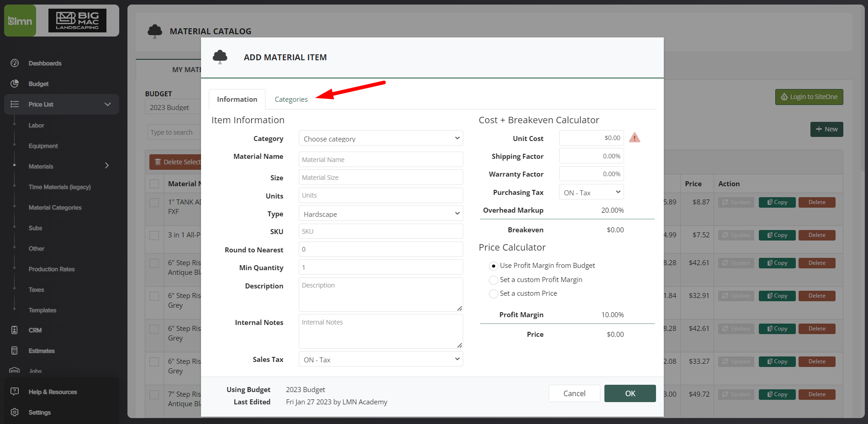Click the CRM sidebar icon

coord(15,330)
